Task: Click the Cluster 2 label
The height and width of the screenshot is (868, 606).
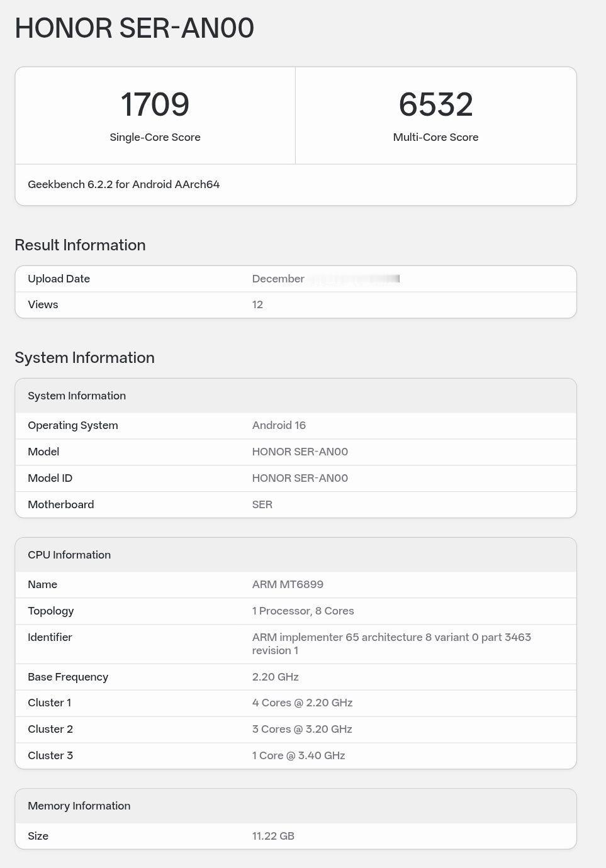Action: pos(50,729)
